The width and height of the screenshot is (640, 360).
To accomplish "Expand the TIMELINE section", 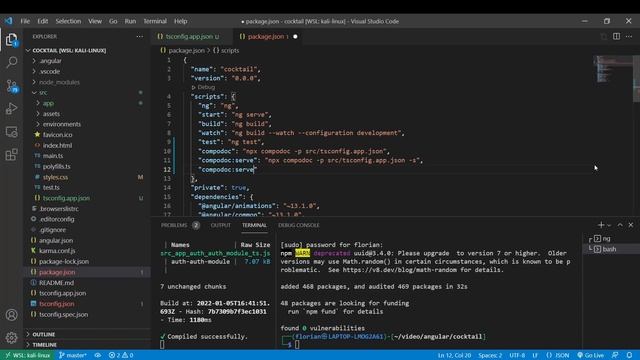I will pyautogui.click(x=44, y=345).
